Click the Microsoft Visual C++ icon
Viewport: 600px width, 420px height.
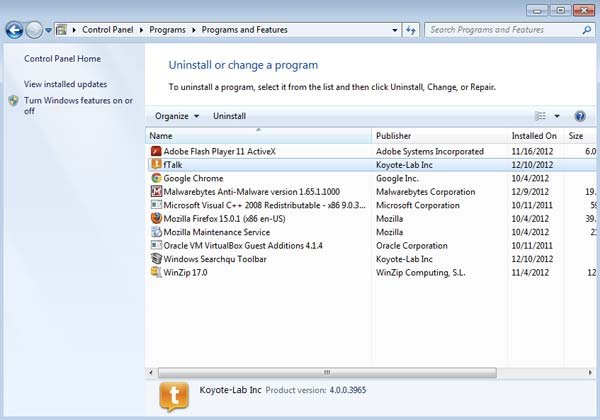[x=156, y=205]
